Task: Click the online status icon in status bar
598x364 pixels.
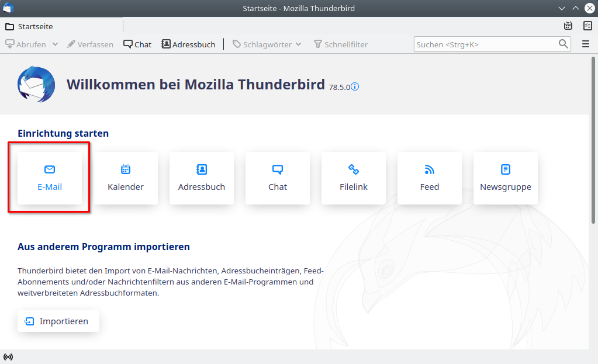Action: click(8, 356)
